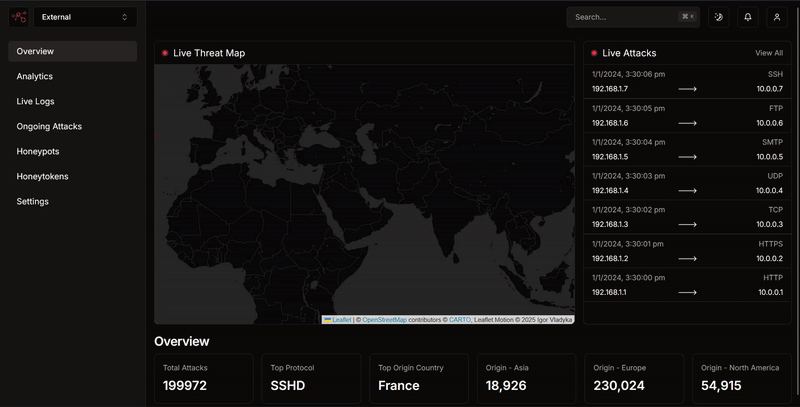This screenshot has height=407, width=800.
Task: Click the arrow in the HTTP attack row
Action: pos(687,292)
